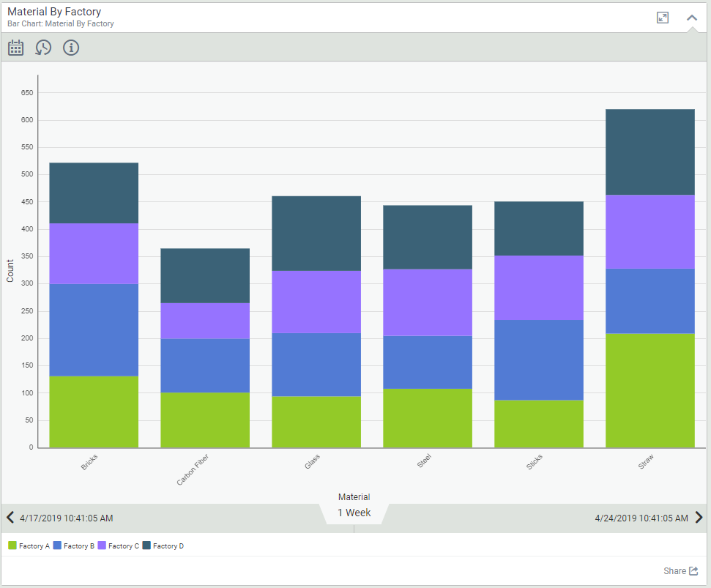
Task: Click the Factory D dark swatch in legend
Action: (x=146, y=546)
